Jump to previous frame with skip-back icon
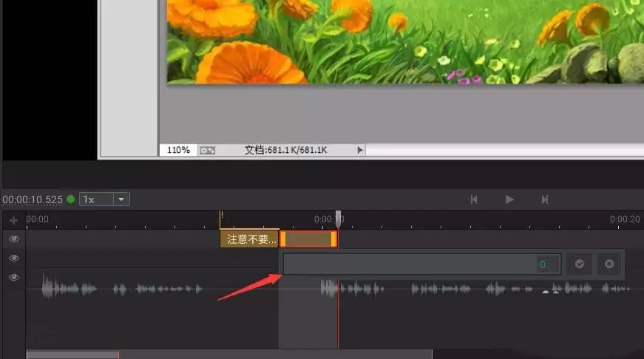The height and width of the screenshot is (359, 644). click(x=474, y=199)
